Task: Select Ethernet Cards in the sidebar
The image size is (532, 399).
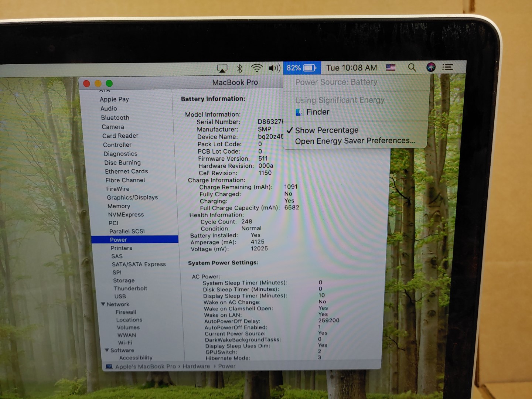Action: pos(126,171)
